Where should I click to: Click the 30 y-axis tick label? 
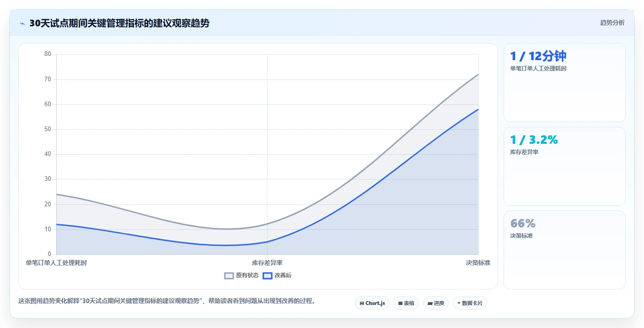tap(47, 179)
